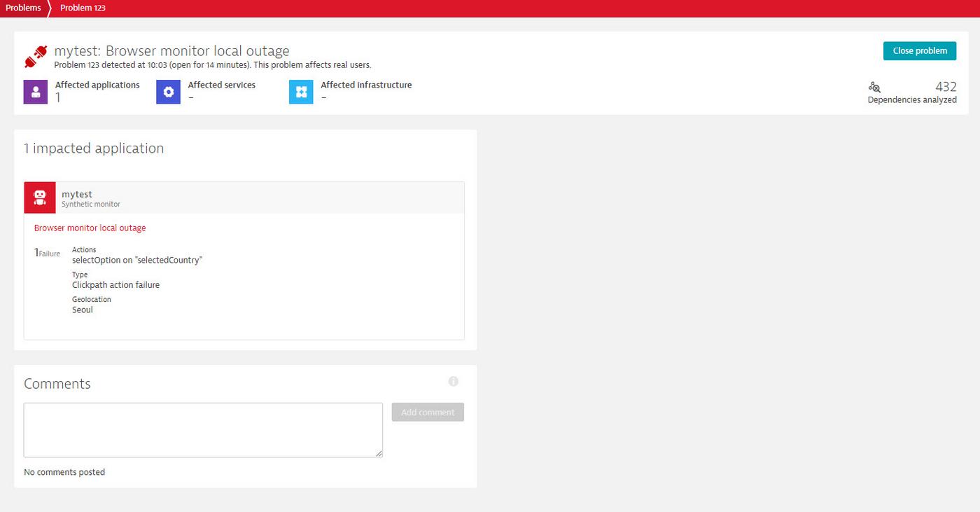Click the Affected applications icon
This screenshot has width=980, height=512.
[x=35, y=91]
